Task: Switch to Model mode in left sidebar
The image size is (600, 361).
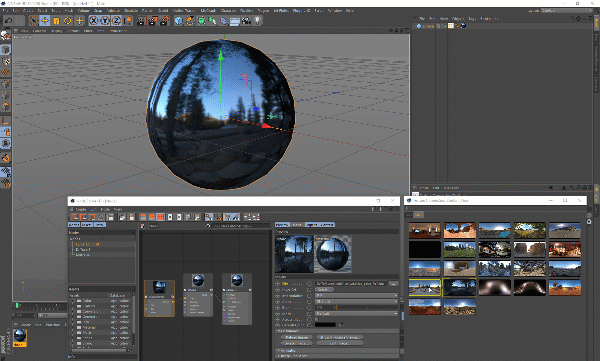Action: [5, 49]
